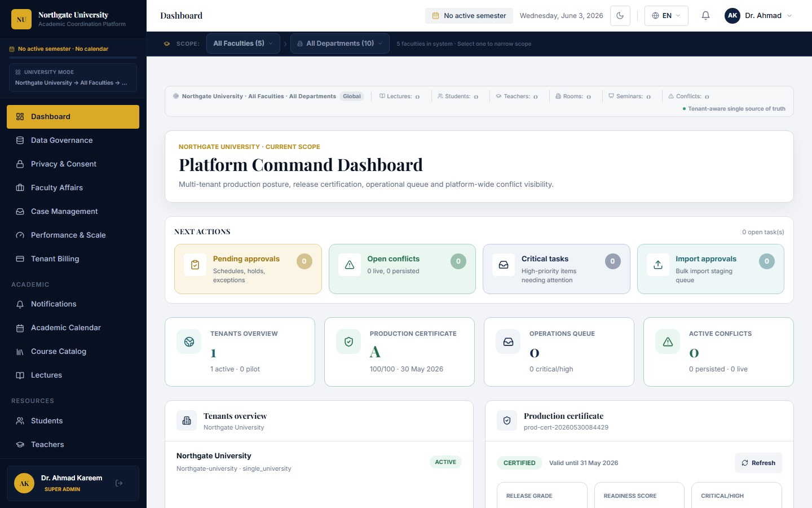The height and width of the screenshot is (508, 812).
Task: Click the Critical tasks inbox icon
Action: pos(504,265)
